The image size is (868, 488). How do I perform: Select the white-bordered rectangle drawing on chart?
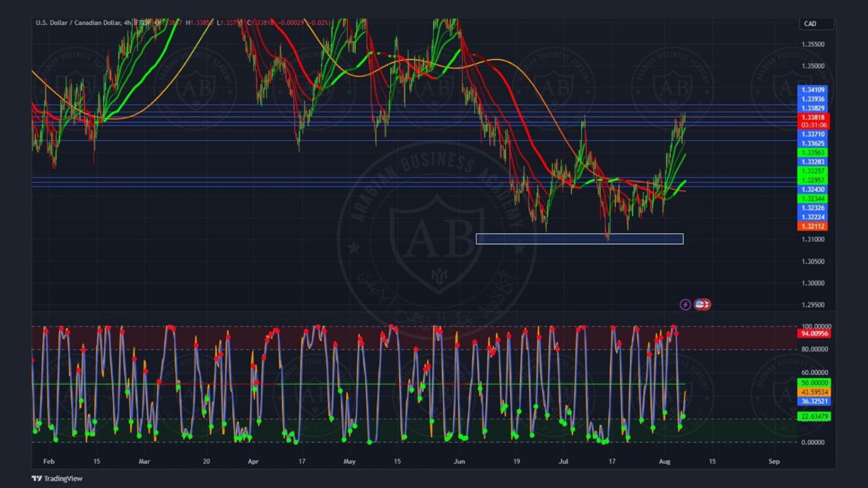[x=579, y=239]
